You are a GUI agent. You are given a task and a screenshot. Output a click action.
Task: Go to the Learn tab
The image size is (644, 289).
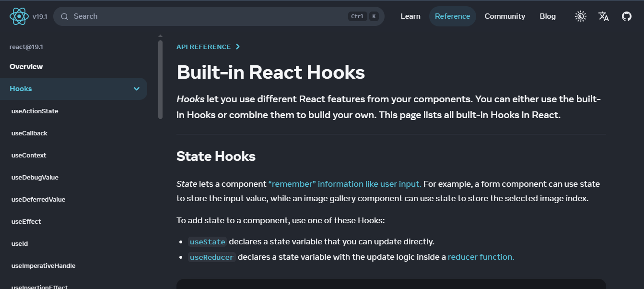[410, 16]
